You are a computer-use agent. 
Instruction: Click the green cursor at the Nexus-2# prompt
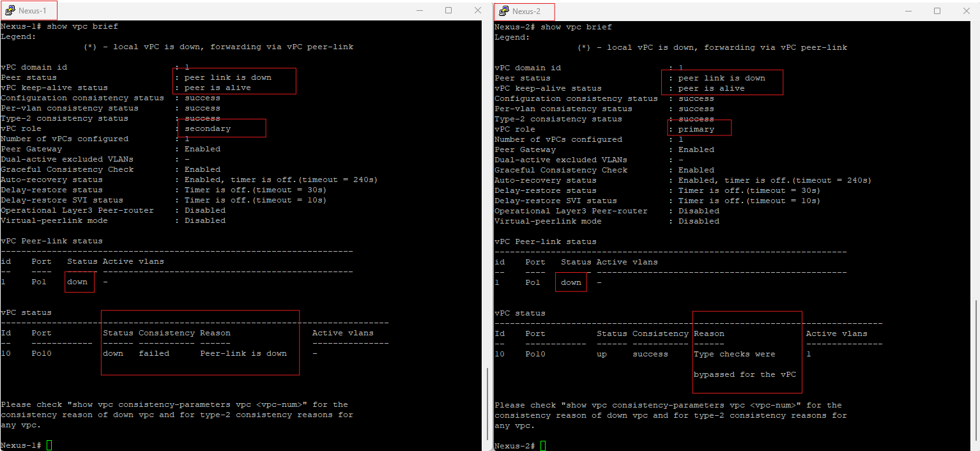point(543,445)
